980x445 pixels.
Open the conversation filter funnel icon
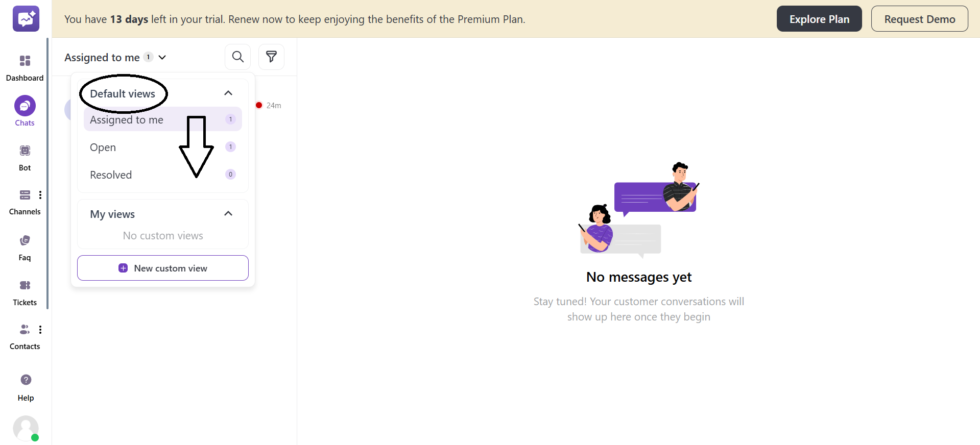click(271, 57)
